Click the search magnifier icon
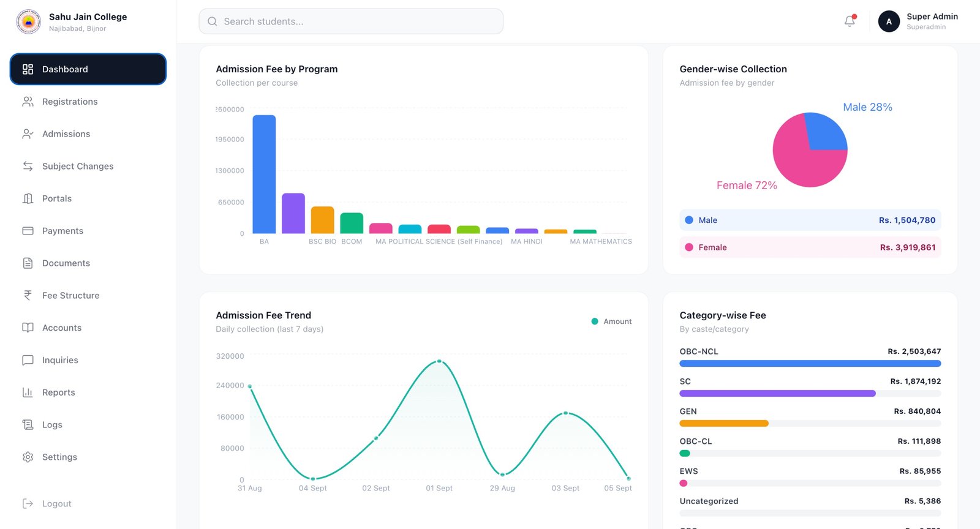This screenshot has width=980, height=529. [x=213, y=21]
